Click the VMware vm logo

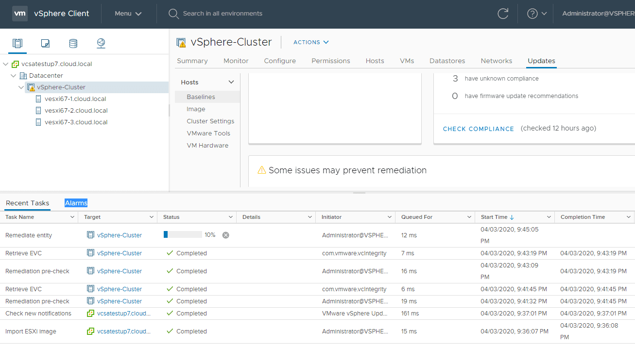coord(20,14)
